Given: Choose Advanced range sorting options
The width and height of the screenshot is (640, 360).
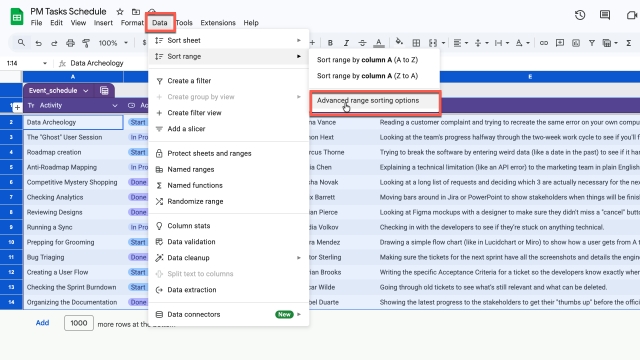Looking at the screenshot, I should click(375, 101).
